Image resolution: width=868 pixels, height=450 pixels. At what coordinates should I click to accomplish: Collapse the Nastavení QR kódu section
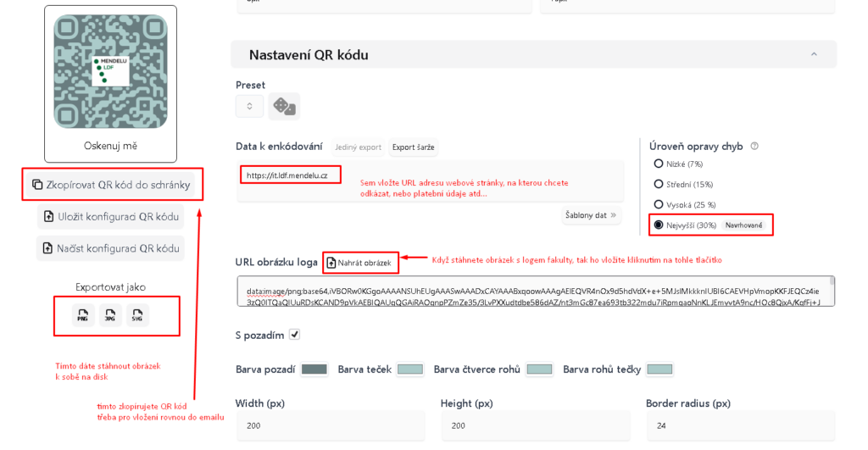[814, 54]
